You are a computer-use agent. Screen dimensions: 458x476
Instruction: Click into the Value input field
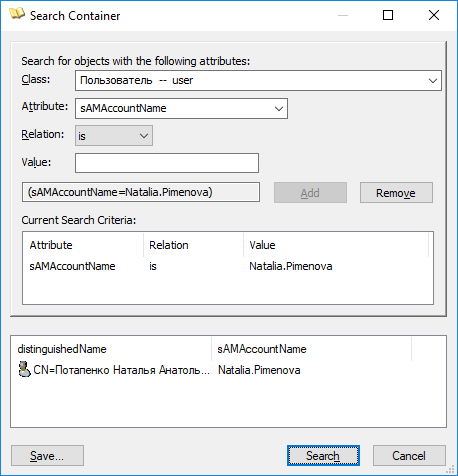click(x=167, y=163)
